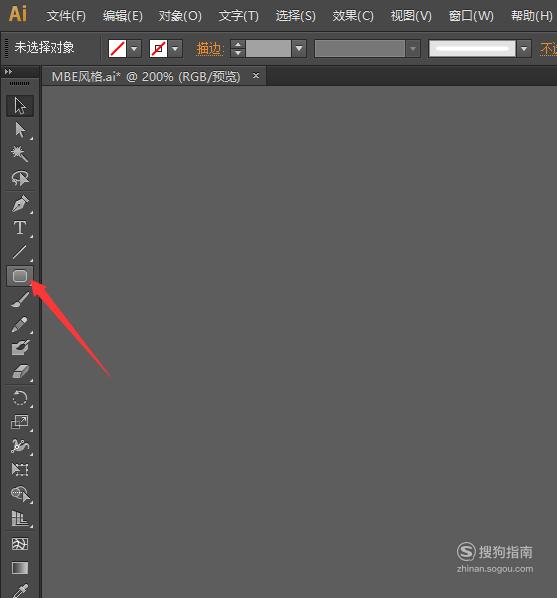Close the MBE风格.ai document tab
Screen dimensions: 557x598
coord(256,76)
